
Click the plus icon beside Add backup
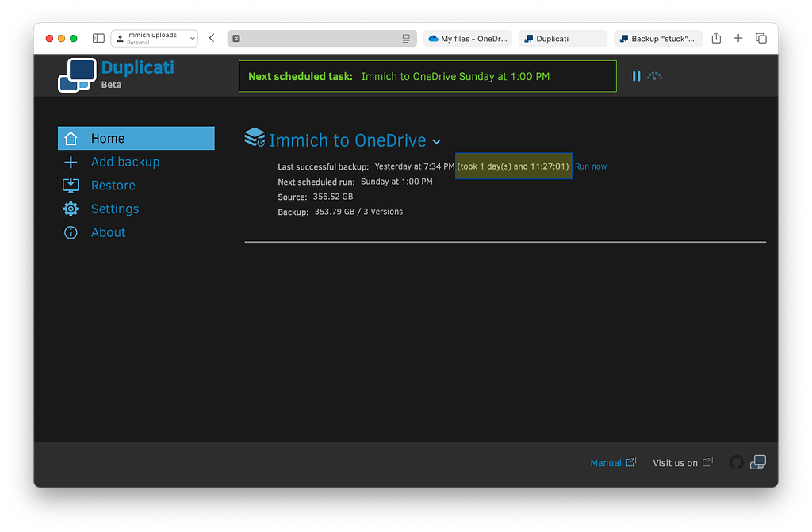click(72, 162)
